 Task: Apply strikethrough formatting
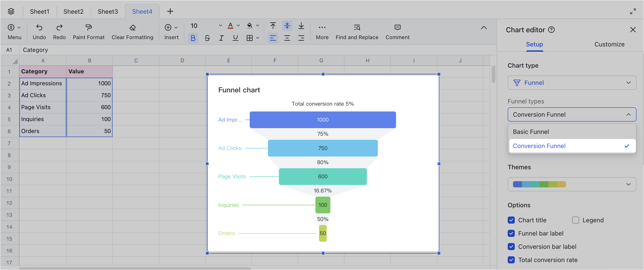[x=207, y=38]
